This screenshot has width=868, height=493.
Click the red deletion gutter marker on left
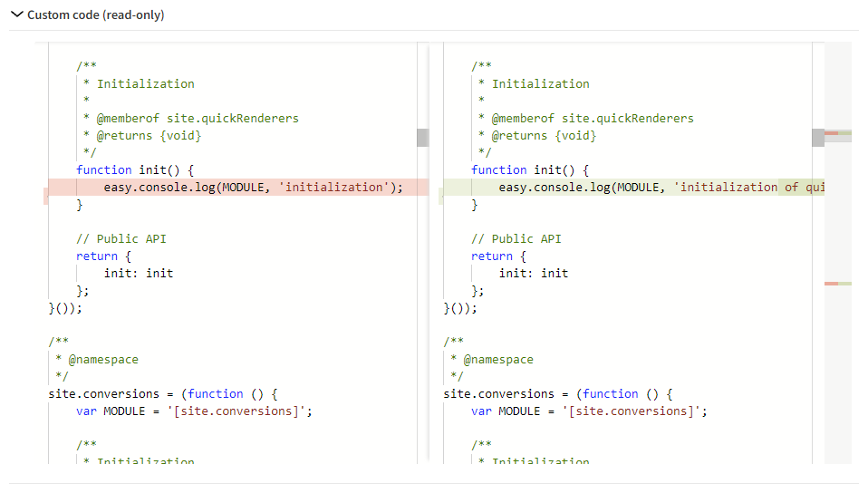45,196
